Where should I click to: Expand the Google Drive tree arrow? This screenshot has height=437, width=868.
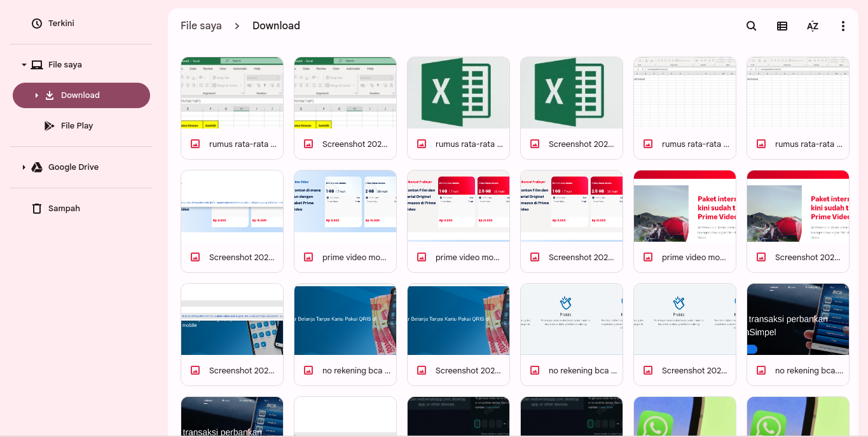tap(24, 167)
